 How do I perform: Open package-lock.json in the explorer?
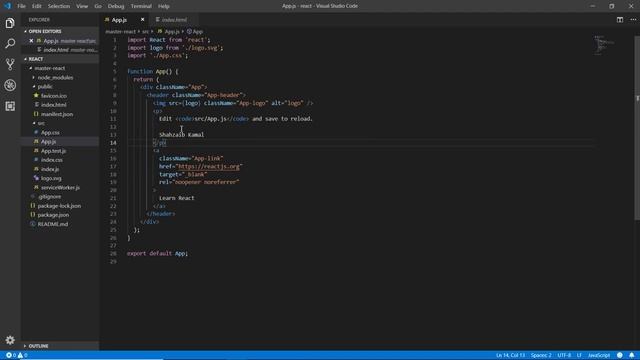[59, 206]
